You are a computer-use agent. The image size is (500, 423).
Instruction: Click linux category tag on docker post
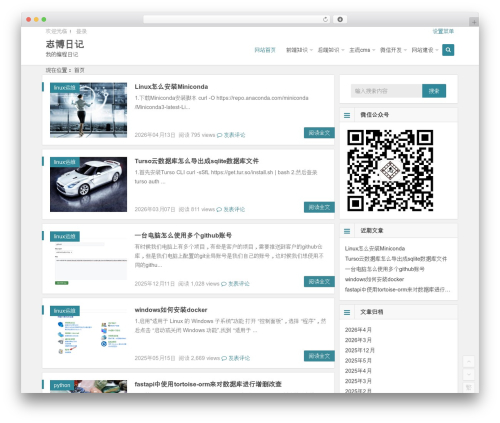65,311
